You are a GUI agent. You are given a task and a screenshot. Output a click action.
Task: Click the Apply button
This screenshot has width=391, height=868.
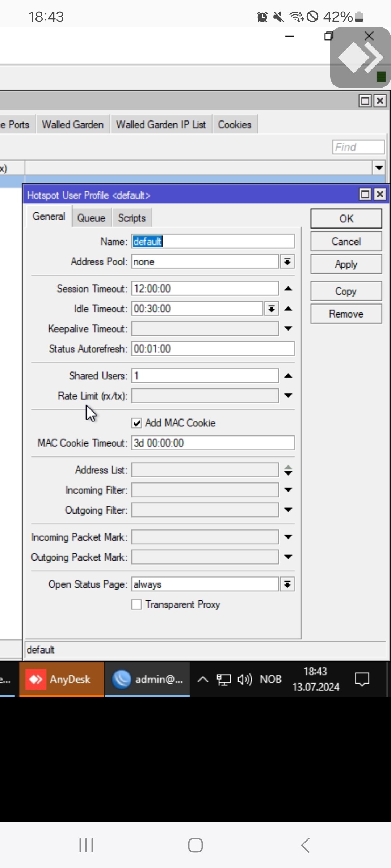346,264
